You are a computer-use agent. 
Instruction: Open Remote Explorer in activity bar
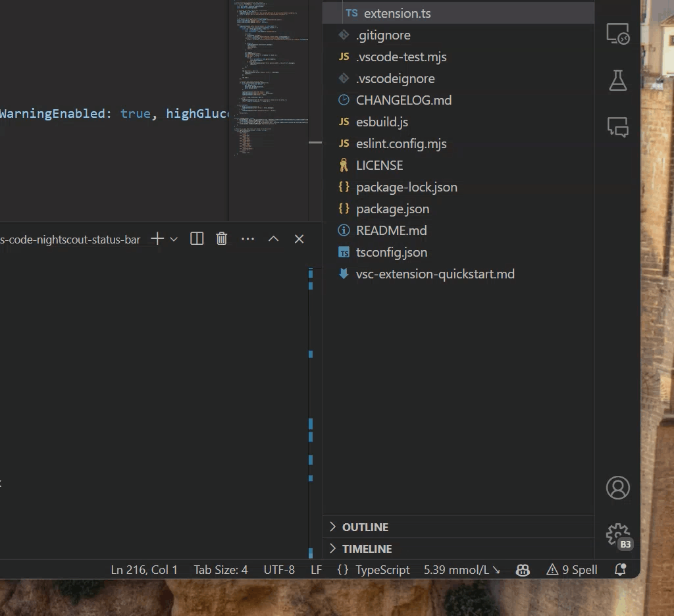pos(617,34)
